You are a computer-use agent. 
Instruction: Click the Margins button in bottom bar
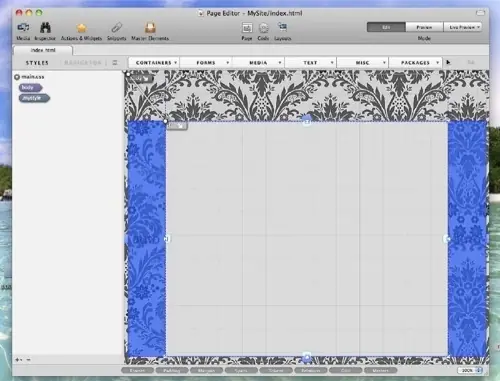point(206,370)
